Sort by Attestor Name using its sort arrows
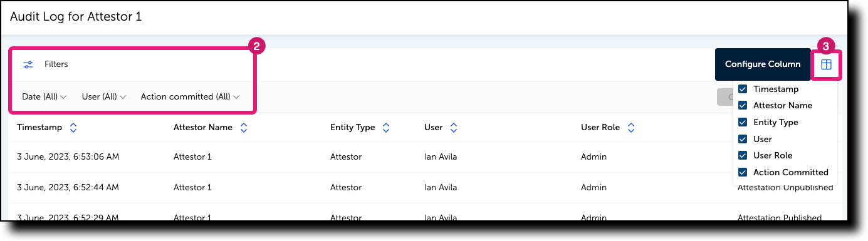This screenshot has width=868, height=241. pyautogui.click(x=244, y=128)
